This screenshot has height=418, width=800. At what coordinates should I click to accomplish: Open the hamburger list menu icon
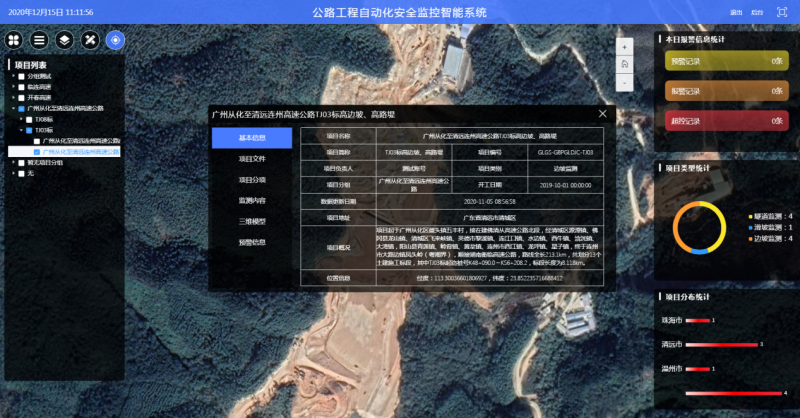tap(39, 40)
